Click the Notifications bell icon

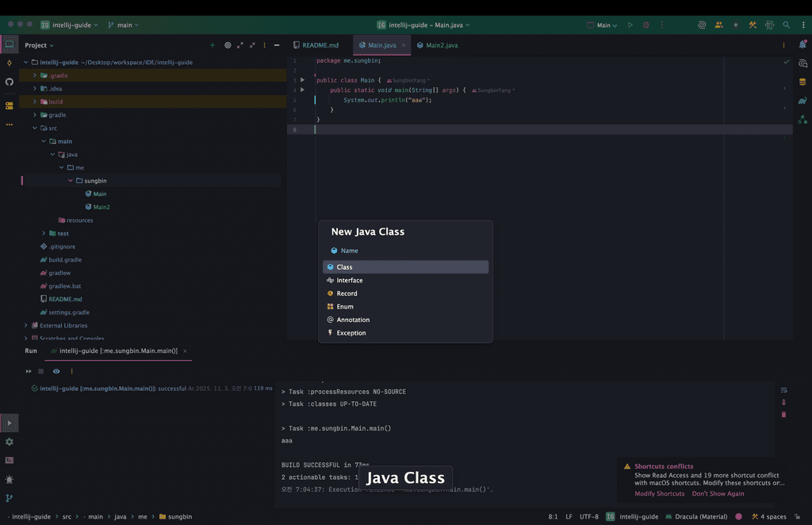pos(802,45)
